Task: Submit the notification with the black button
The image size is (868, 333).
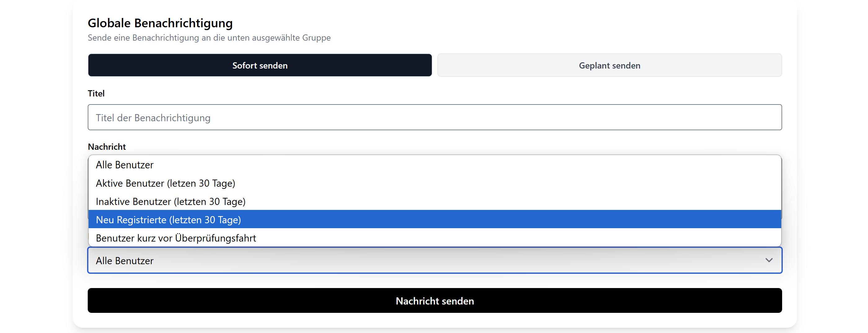Action: pos(434,301)
